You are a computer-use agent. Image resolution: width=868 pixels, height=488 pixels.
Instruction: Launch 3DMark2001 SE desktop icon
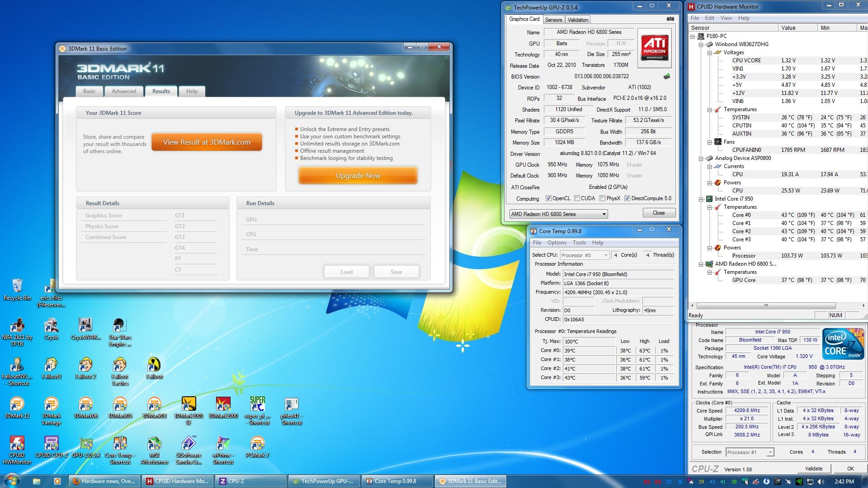coord(189,411)
